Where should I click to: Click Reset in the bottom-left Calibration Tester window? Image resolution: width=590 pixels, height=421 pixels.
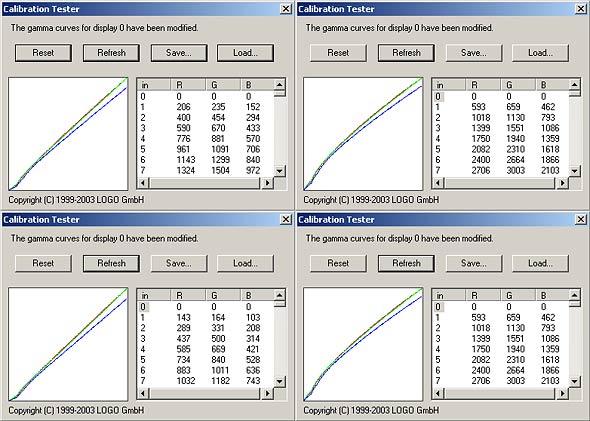tap(43, 263)
